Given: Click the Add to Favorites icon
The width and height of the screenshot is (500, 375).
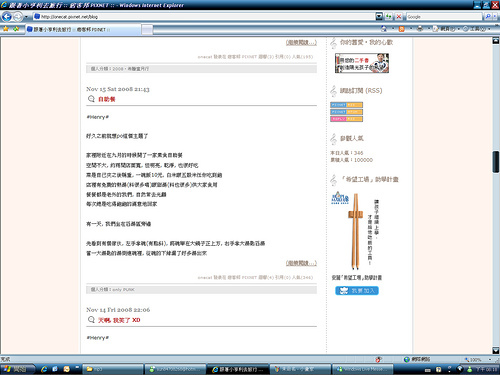Looking at the screenshot, I should (x=16, y=29).
